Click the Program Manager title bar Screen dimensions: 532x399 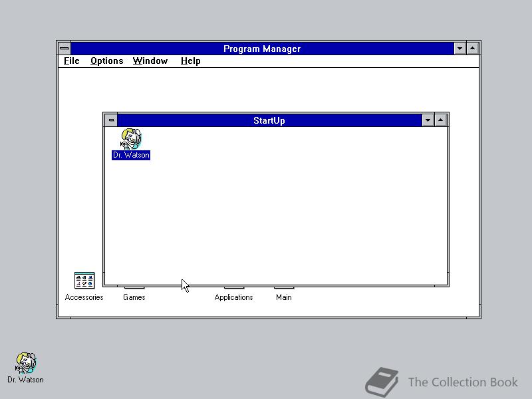point(262,49)
